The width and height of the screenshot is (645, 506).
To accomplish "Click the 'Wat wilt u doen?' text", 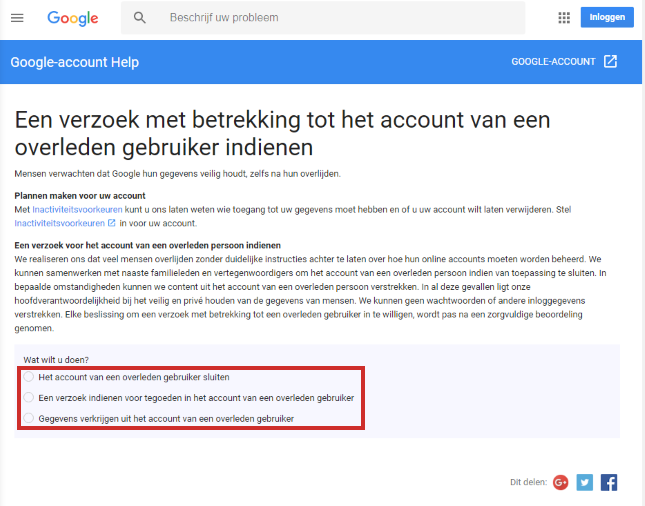I will (56, 360).
